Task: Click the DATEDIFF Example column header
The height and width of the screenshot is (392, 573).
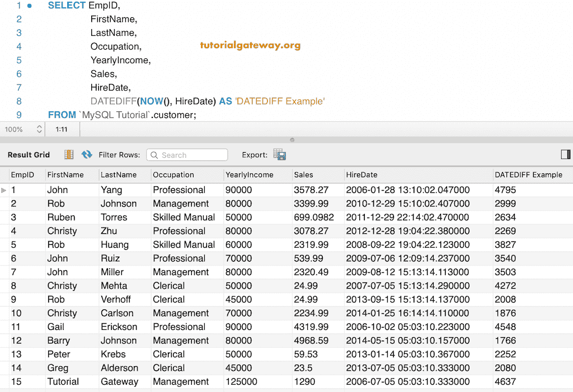Action: pos(528,175)
